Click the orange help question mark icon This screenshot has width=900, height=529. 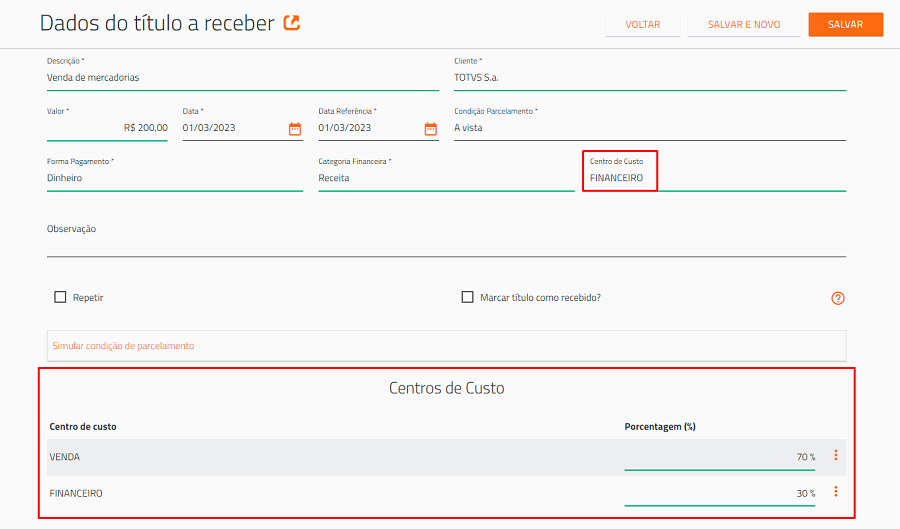tap(837, 298)
